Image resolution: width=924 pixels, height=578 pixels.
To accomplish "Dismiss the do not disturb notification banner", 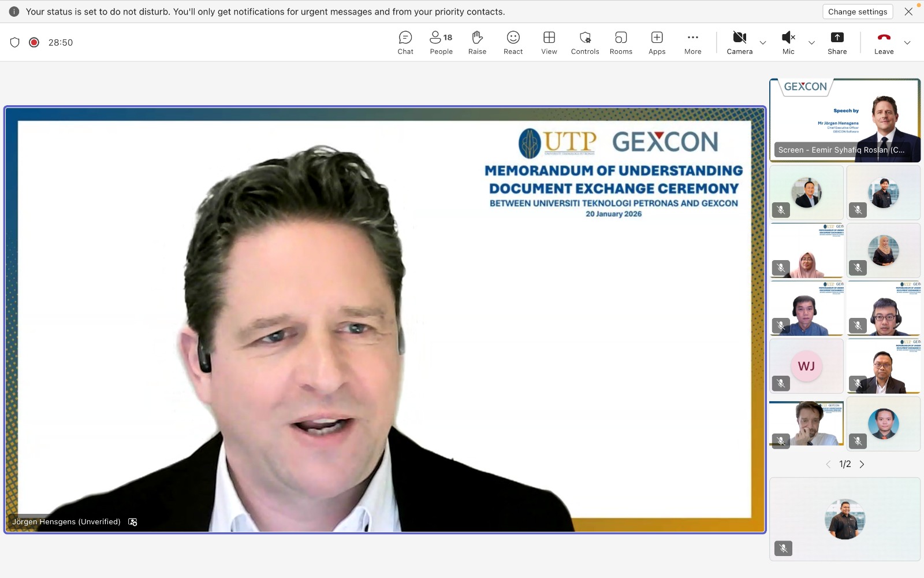I will pyautogui.click(x=908, y=12).
